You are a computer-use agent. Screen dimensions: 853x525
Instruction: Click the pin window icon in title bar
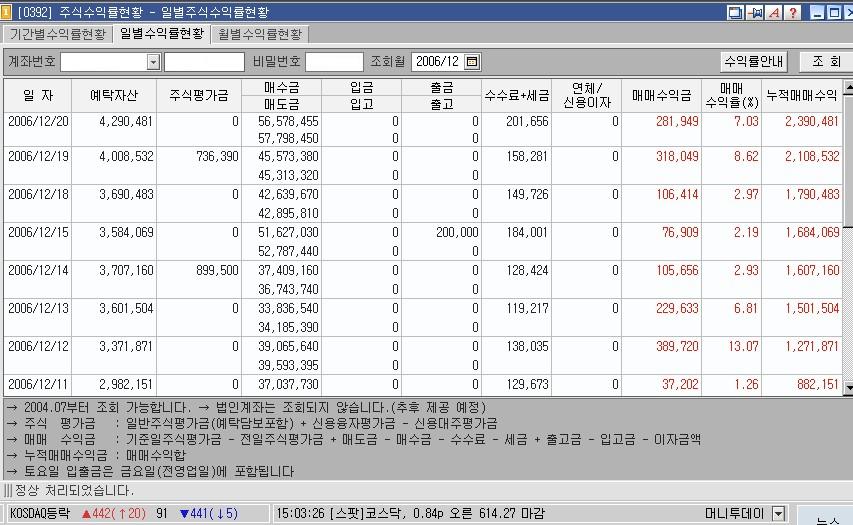(755, 12)
